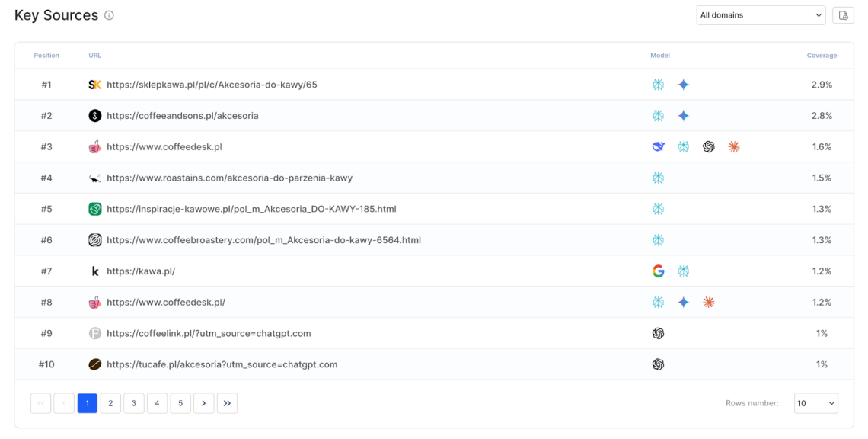Click the Position column header
This screenshot has height=439, width=868.
46,55
